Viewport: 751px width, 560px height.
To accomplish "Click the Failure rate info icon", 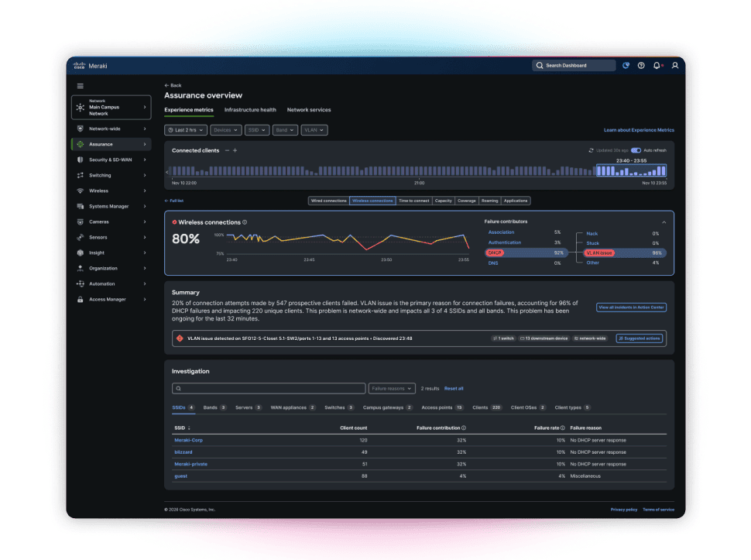I will (x=563, y=428).
